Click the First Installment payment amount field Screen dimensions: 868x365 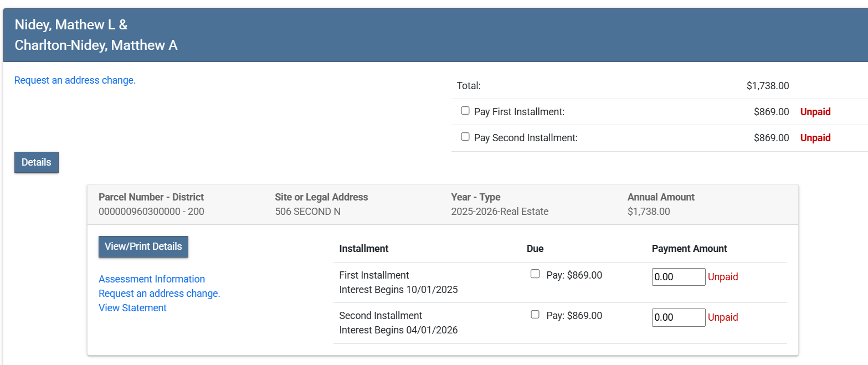click(x=678, y=277)
